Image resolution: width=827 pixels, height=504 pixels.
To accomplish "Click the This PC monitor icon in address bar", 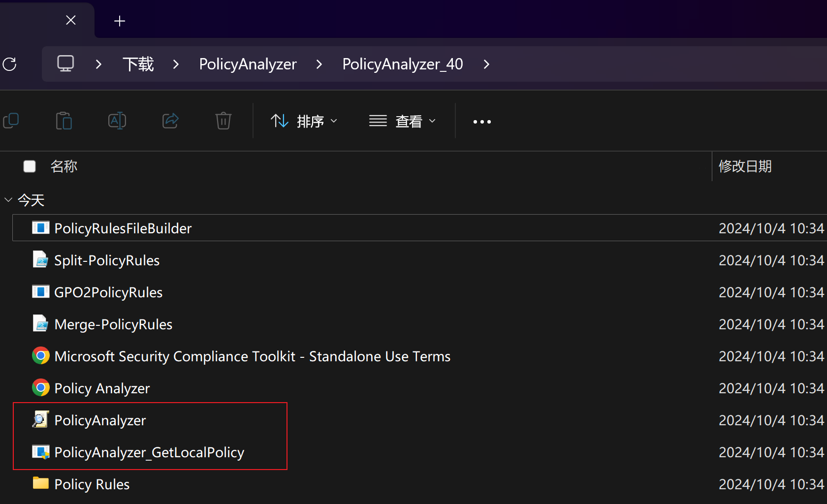I will [65, 64].
